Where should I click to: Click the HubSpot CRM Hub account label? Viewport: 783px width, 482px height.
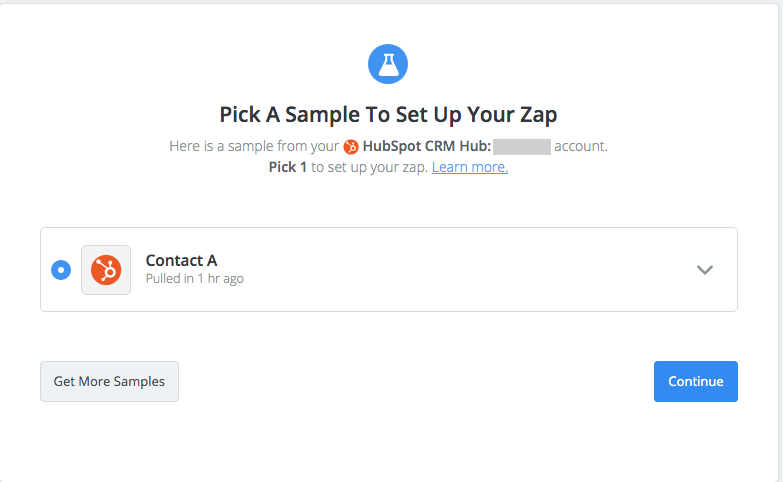[x=427, y=146]
